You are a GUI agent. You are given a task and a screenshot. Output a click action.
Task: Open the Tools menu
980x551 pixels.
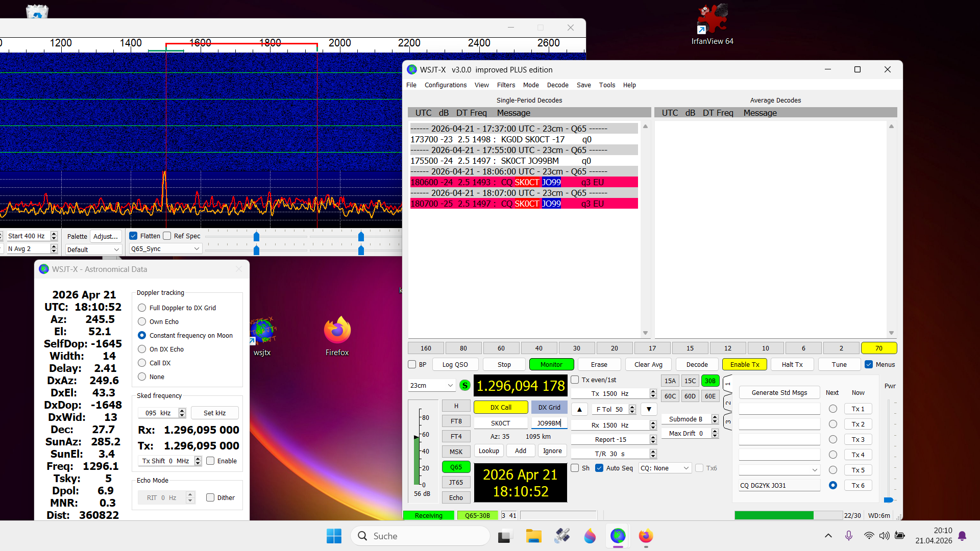[607, 85]
